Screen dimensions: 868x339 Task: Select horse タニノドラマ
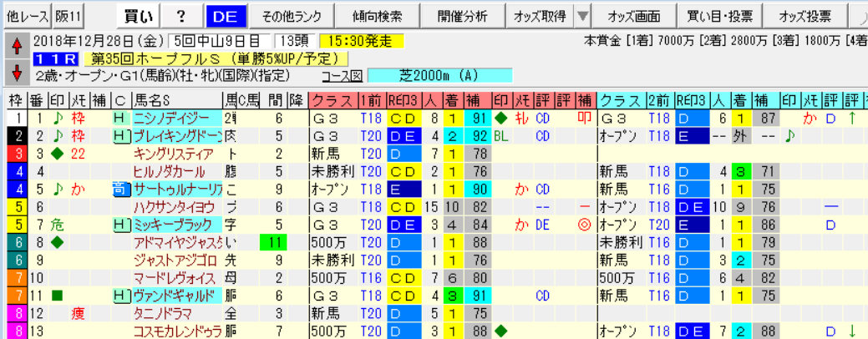[176, 314]
